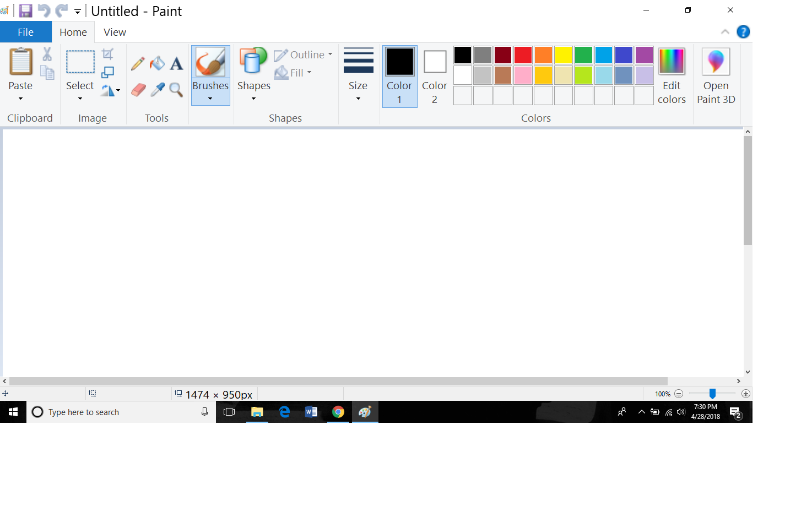The height and width of the screenshot is (523, 812).
Task: Pick the Eraser tool
Action: point(138,90)
